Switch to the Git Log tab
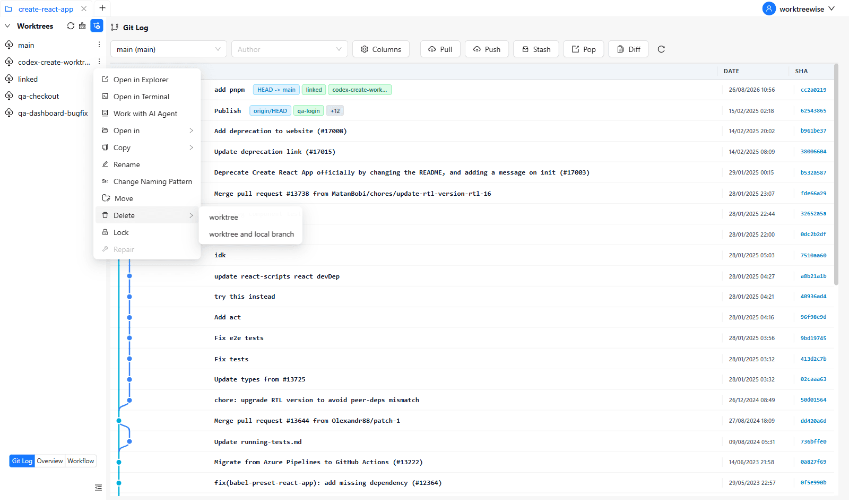Screen dimensions: 849x504 pos(22,461)
